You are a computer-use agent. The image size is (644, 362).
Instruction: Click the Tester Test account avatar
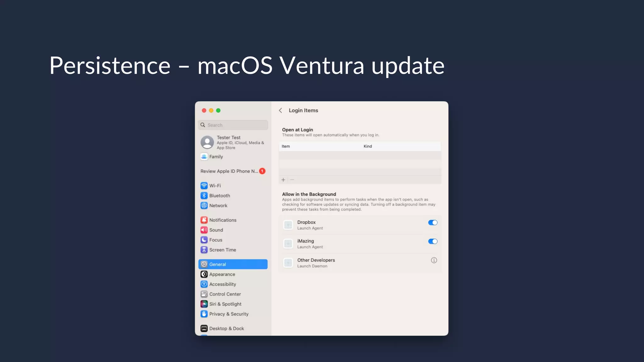pyautogui.click(x=207, y=142)
